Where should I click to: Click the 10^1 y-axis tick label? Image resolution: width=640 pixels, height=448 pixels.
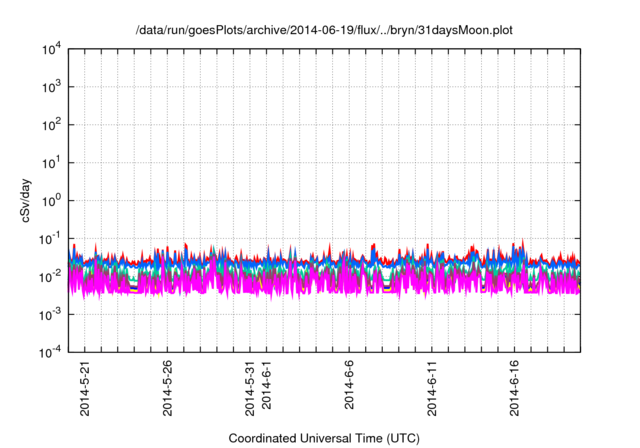[x=52, y=162]
